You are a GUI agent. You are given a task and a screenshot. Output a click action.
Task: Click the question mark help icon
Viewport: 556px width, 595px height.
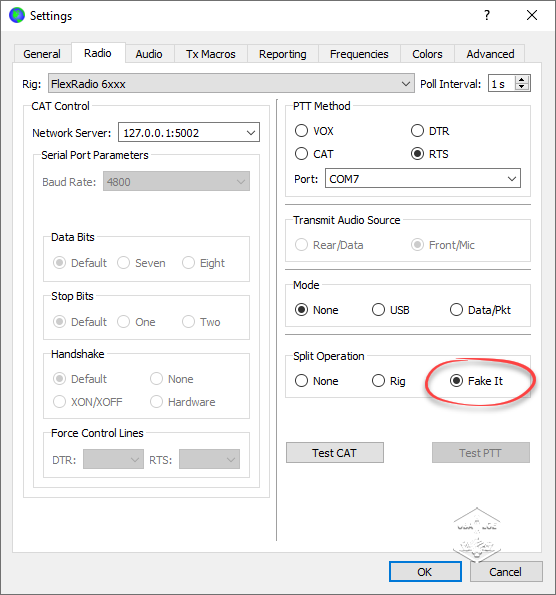tap(487, 15)
